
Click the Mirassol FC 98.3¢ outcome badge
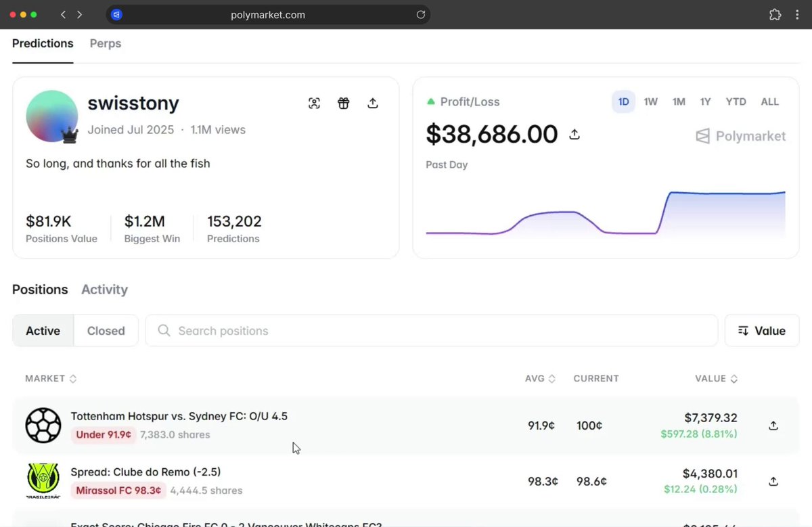[118, 490]
